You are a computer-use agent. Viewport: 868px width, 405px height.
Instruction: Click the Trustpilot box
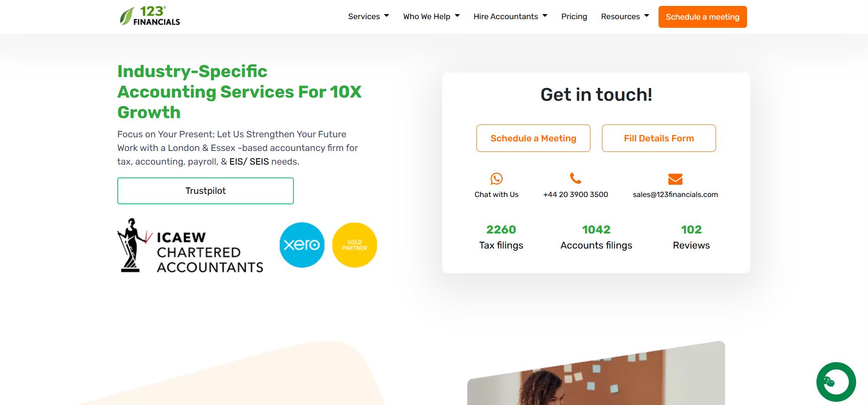pos(205,191)
